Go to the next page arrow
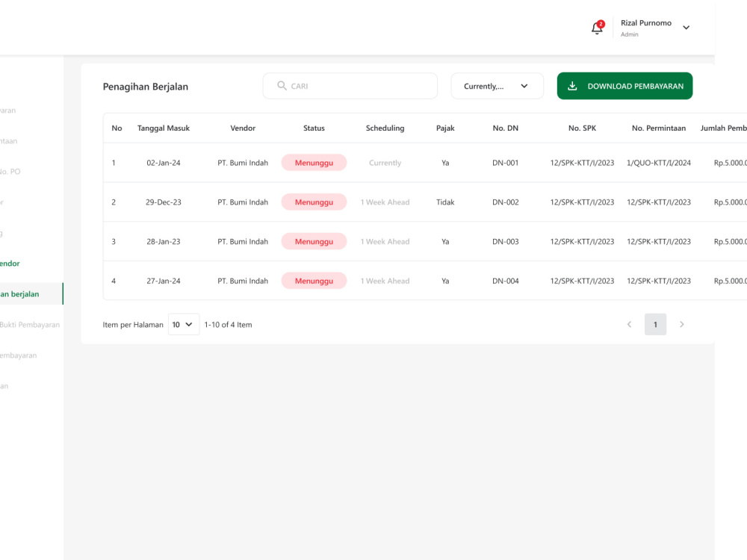747x560 pixels. coord(682,324)
